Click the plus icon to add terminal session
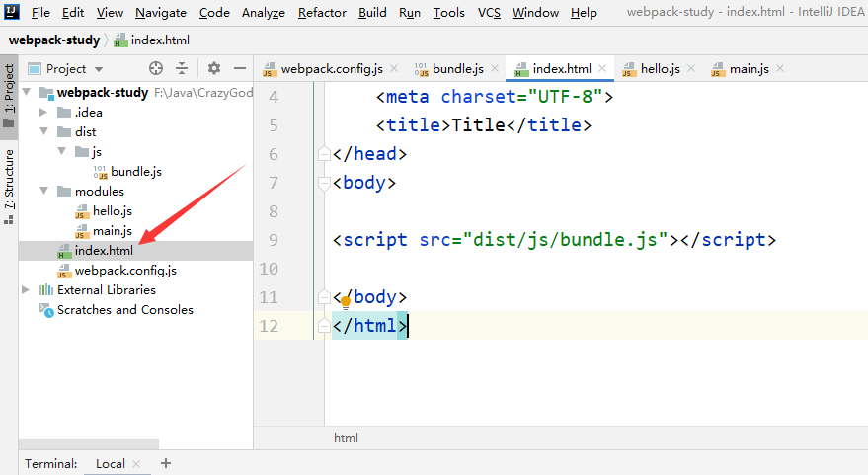This screenshot has width=868, height=475. coord(166,463)
